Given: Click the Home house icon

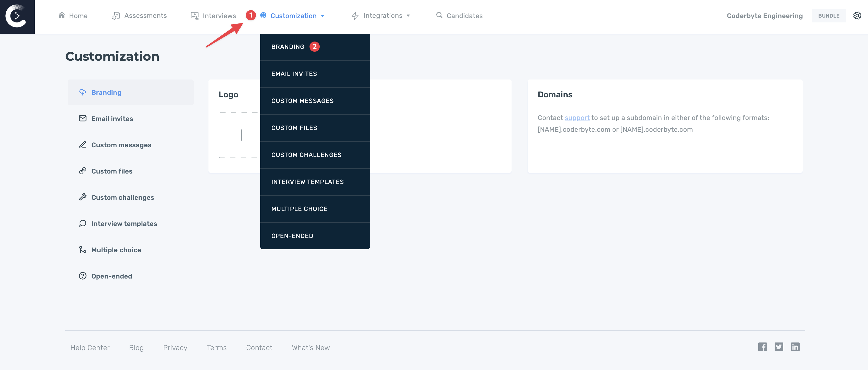Looking at the screenshot, I should (62, 15).
